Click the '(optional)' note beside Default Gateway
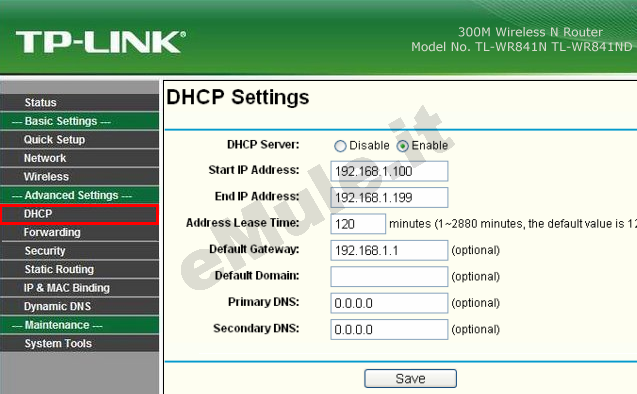This screenshot has height=394, width=637. [x=475, y=250]
